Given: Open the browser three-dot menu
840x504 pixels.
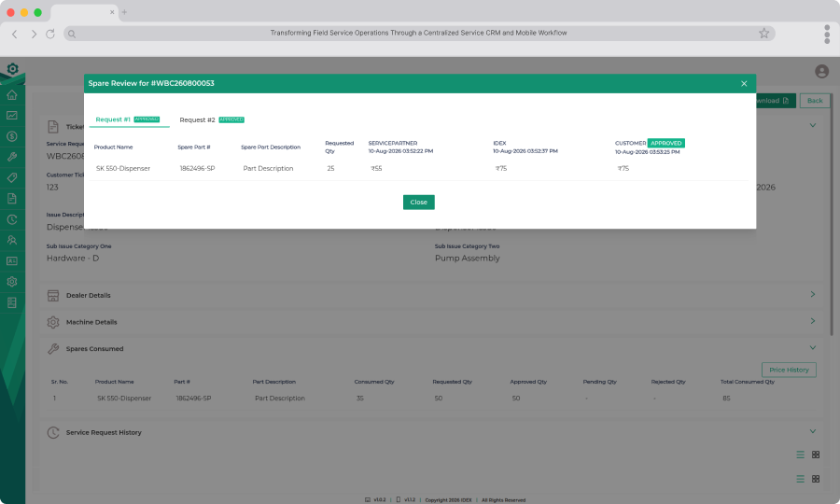Looking at the screenshot, I should pyautogui.click(x=827, y=34).
